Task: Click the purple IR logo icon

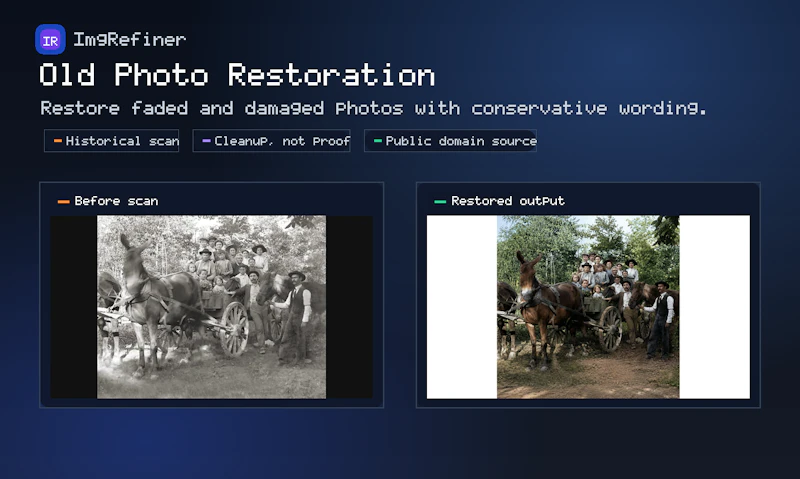Action: pos(50,39)
